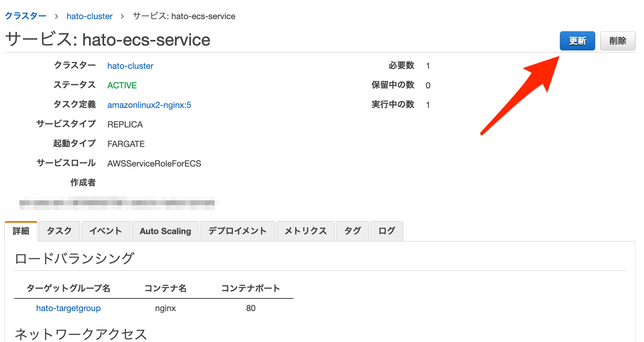The width and height of the screenshot is (644, 342).
Task: Click the 作成者 label
Action: (83, 182)
